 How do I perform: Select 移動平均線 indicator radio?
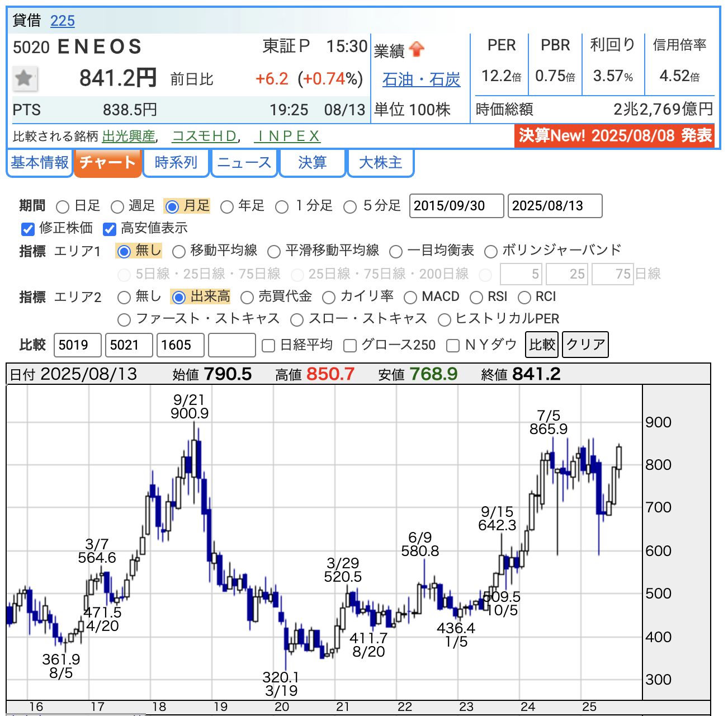179,252
